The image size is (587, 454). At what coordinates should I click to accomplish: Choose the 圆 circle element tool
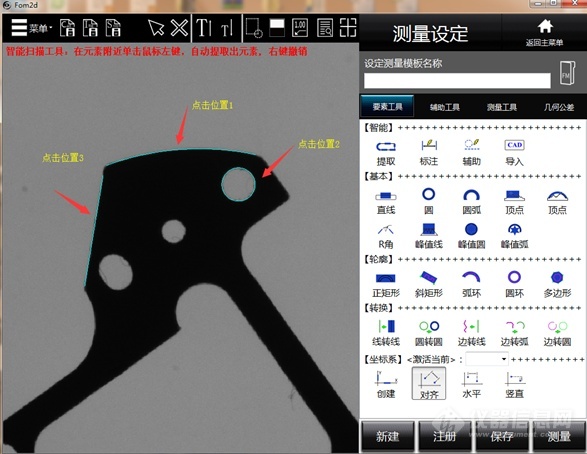[429, 201]
